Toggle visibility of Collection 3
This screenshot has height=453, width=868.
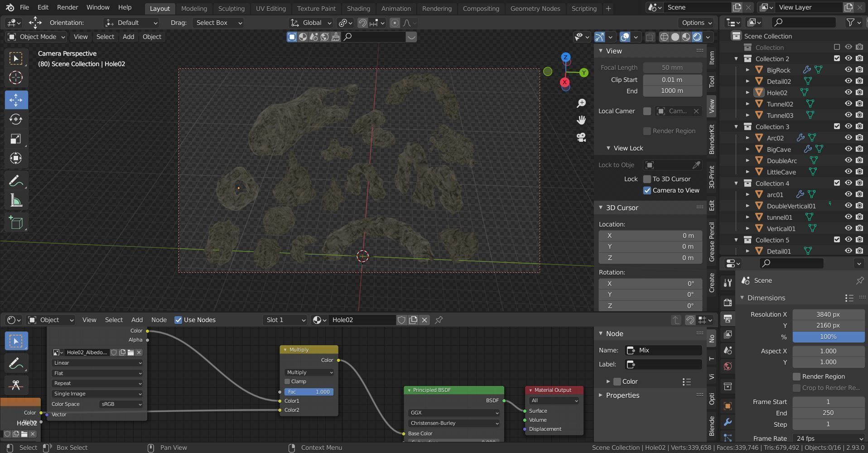coord(849,126)
